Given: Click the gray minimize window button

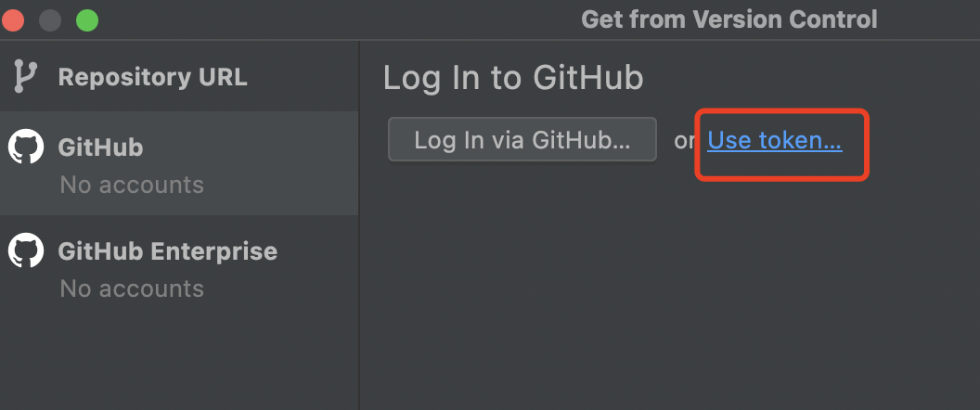Looking at the screenshot, I should 50,19.
